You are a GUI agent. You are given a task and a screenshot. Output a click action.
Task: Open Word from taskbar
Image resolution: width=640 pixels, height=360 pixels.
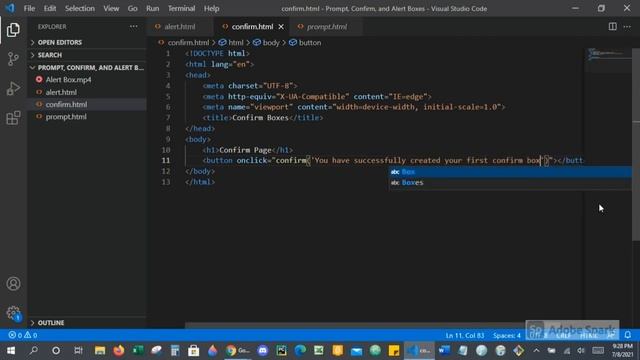[x=444, y=351]
